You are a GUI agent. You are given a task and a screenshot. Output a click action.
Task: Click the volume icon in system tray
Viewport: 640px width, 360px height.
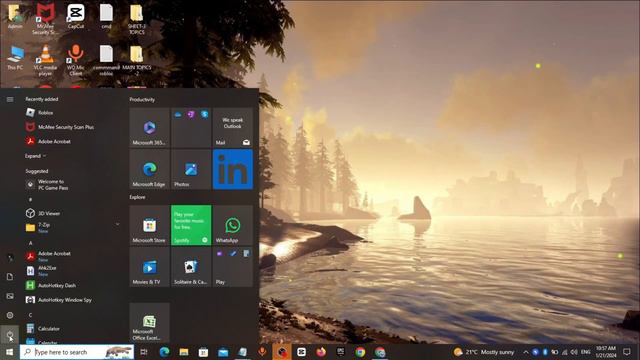coord(574,352)
